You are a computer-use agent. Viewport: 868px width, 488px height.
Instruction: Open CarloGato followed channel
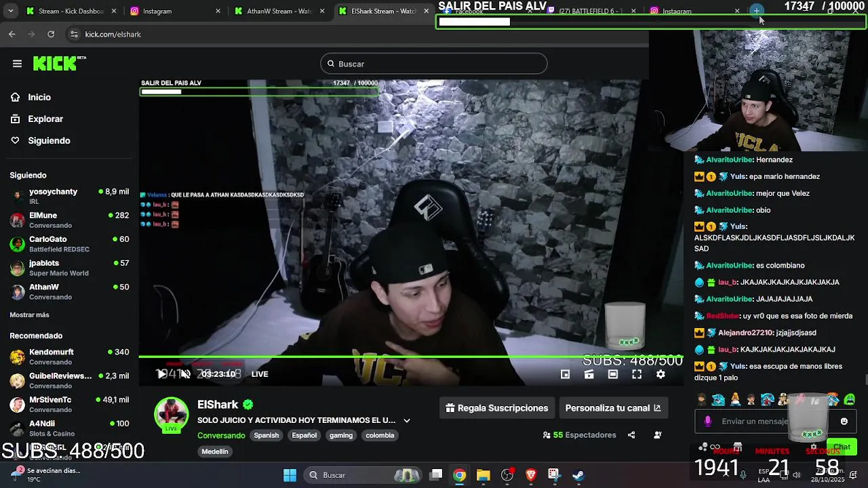coord(69,243)
